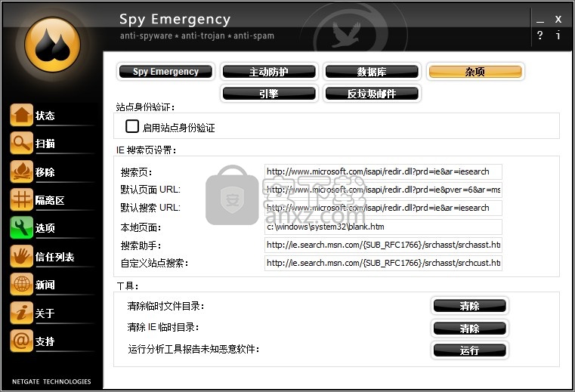The width and height of the screenshot is (575, 392).
Task: Click 清除 for temporary files directory
Action: (x=469, y=306)
